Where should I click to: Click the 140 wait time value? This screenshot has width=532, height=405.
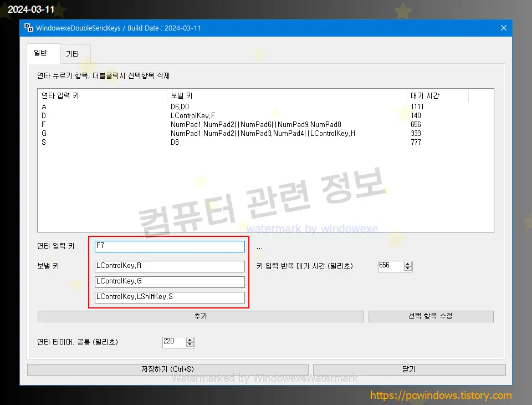(416, 115)
